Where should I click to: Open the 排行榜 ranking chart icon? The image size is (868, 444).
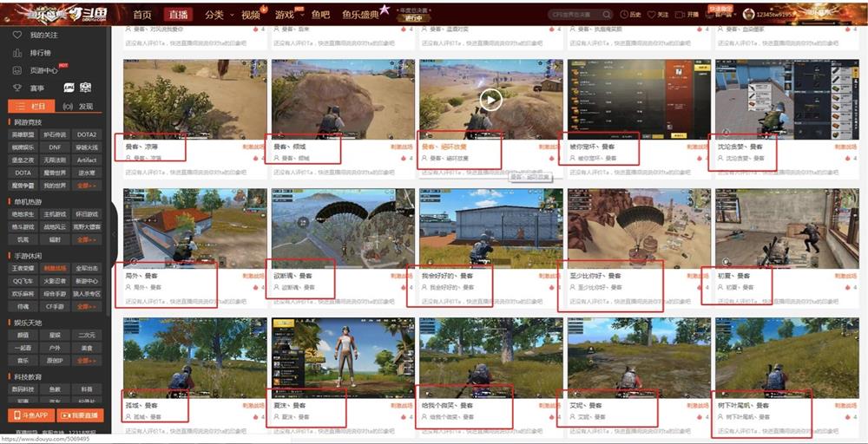(17, 53)
